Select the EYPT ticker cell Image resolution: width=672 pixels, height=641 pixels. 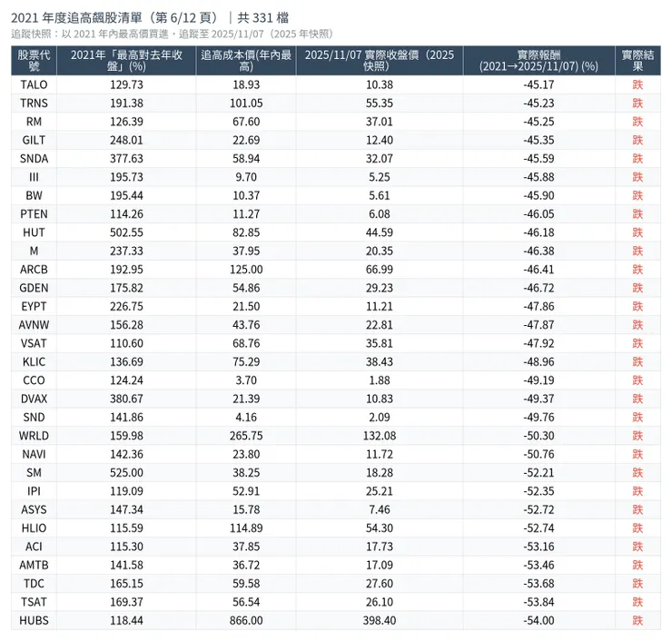click(34, 306)
